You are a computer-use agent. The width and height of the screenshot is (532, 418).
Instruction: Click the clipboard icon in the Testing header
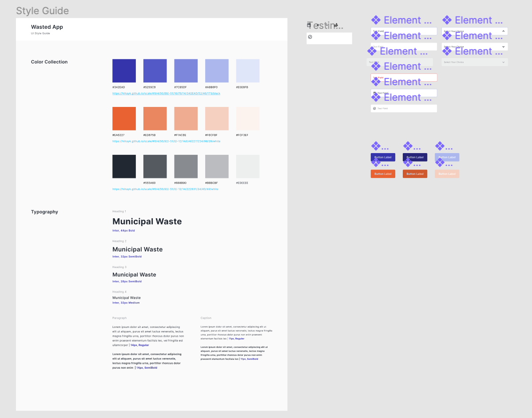(309, 25)
